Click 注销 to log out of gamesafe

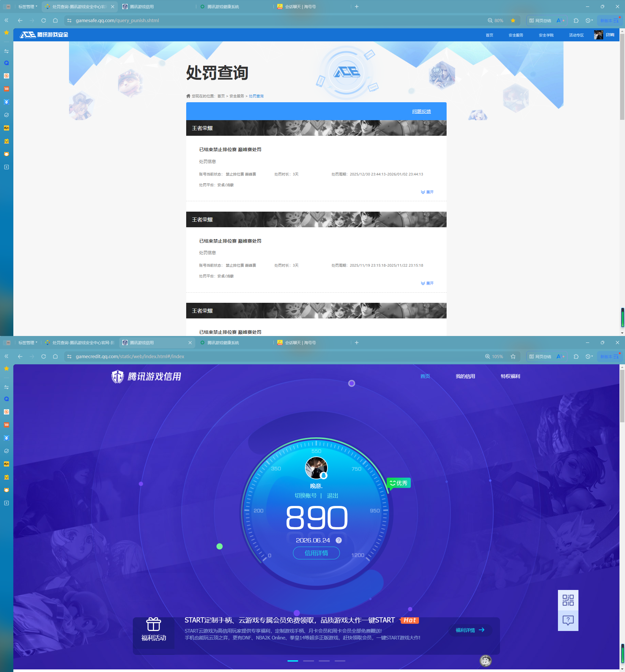click(x=610, y=35)
